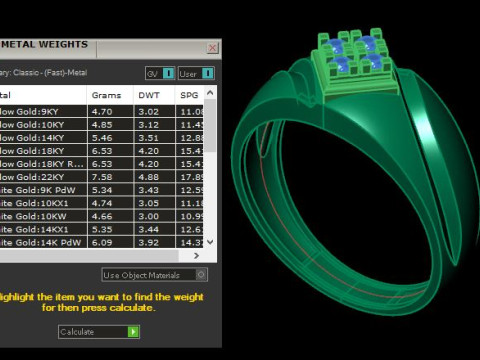Image resolution: width=480 pixels, height=360 pixels.
Task: Select the White Gold:14KX1 row
Action: pos(102,229)
